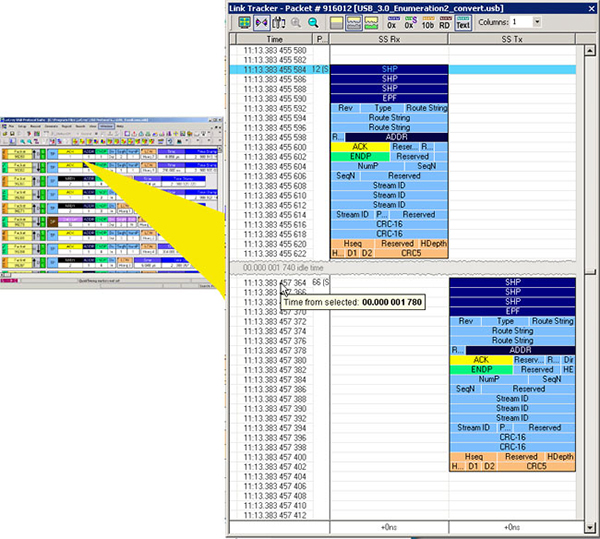
Task: Select the highlighted 11:13.383 455 584 timestamp row
Action: (271, 69)
